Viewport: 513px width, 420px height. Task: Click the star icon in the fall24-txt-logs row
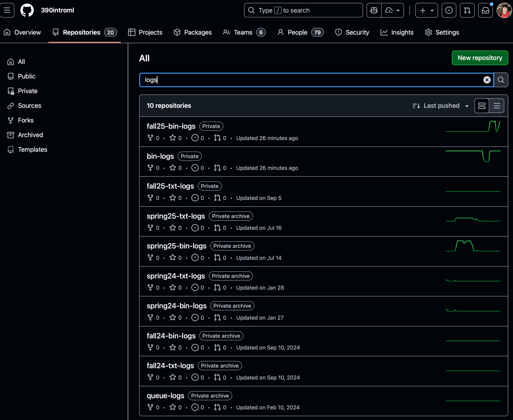(173, 377)
